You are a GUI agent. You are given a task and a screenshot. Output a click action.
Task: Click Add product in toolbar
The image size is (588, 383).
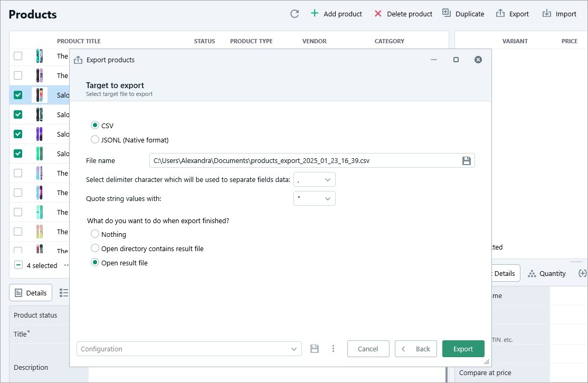pyautogui.click(x=336, y=14)
